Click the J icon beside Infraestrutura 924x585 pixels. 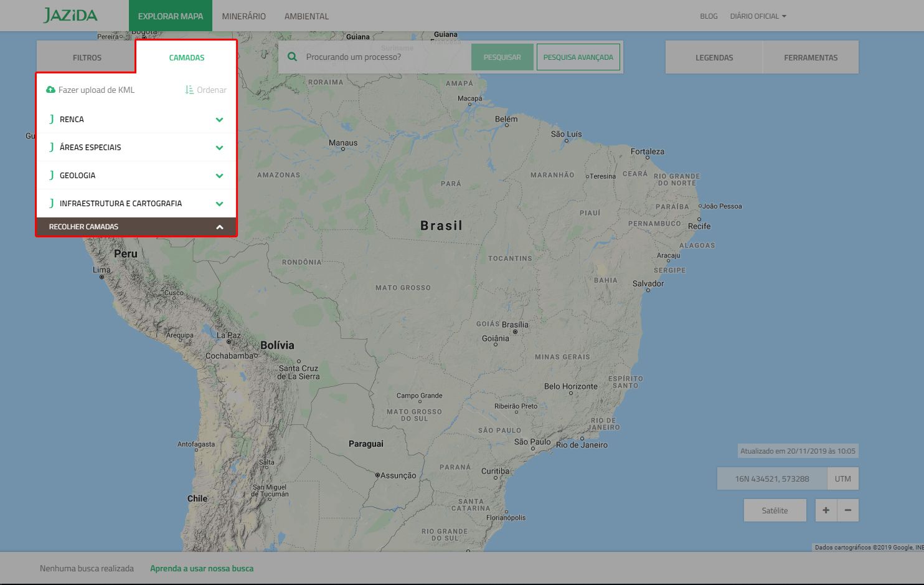coord(52,203)
